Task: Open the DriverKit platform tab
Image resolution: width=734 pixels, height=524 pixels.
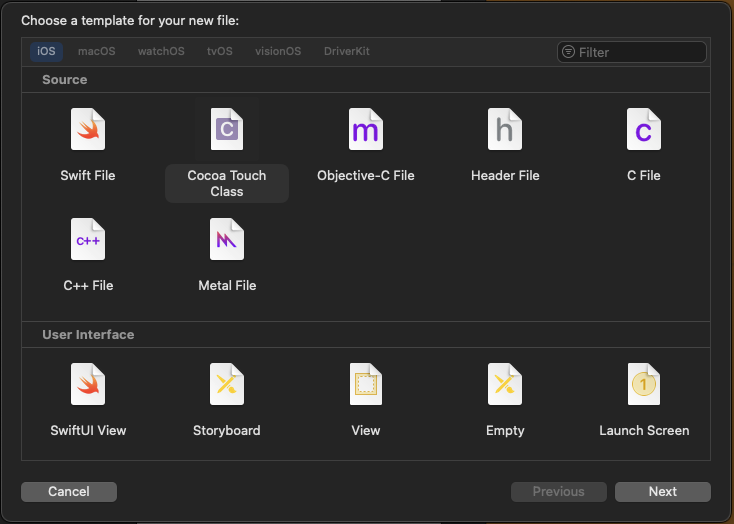Action: coord(347,52)
